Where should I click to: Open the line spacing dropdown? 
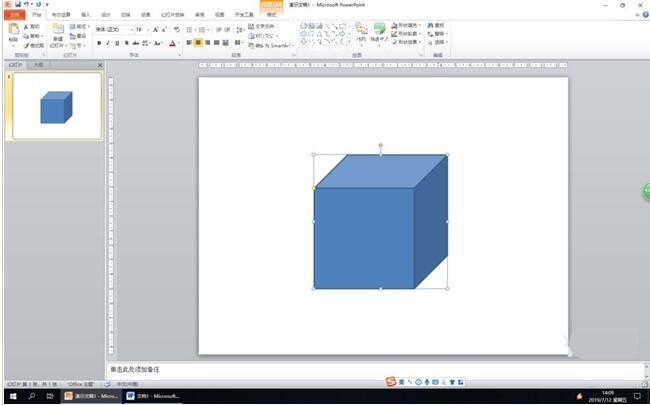[x=240, y=30]
